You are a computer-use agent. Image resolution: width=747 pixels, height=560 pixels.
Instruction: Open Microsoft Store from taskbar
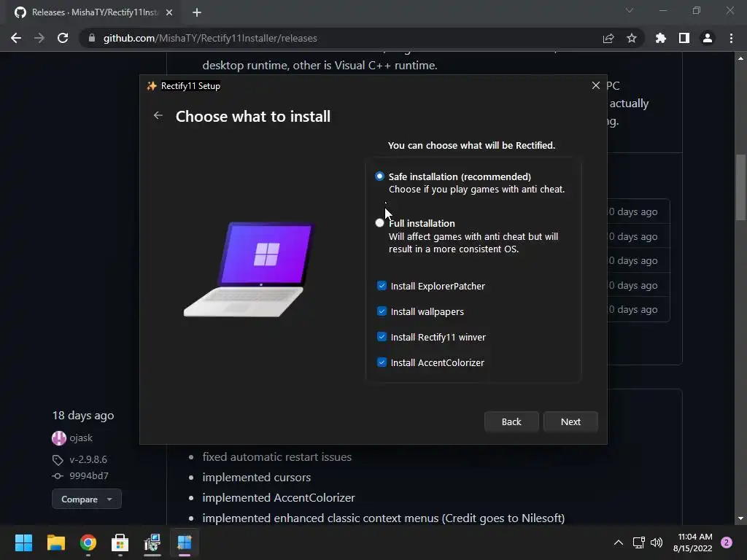point(120,542)
